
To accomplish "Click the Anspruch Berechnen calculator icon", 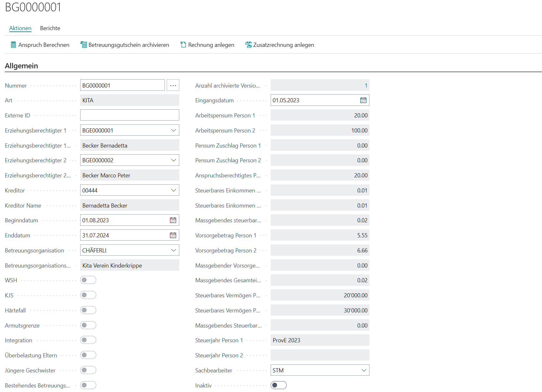I will tap(13, 45).
